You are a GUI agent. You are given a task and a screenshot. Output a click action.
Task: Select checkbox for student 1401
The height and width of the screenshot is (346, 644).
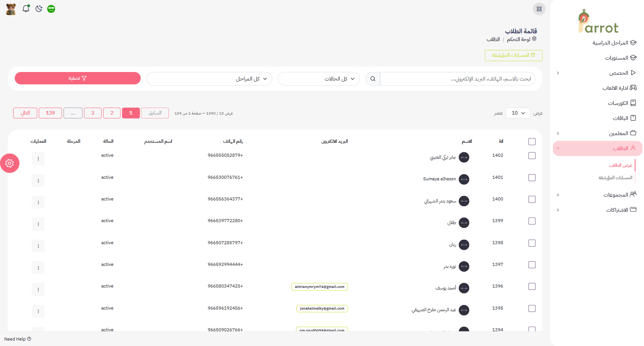[532, 178]
